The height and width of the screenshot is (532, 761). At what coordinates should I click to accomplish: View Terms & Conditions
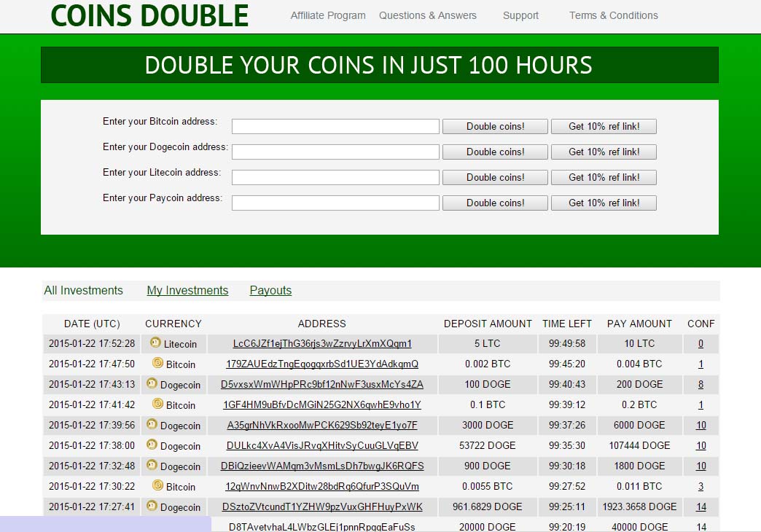pos(613,15)
